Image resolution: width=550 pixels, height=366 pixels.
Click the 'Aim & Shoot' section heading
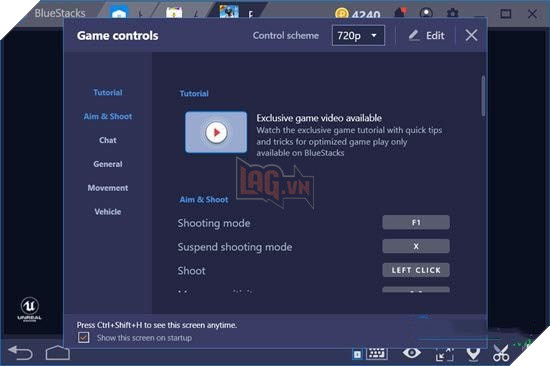point(204,200)
